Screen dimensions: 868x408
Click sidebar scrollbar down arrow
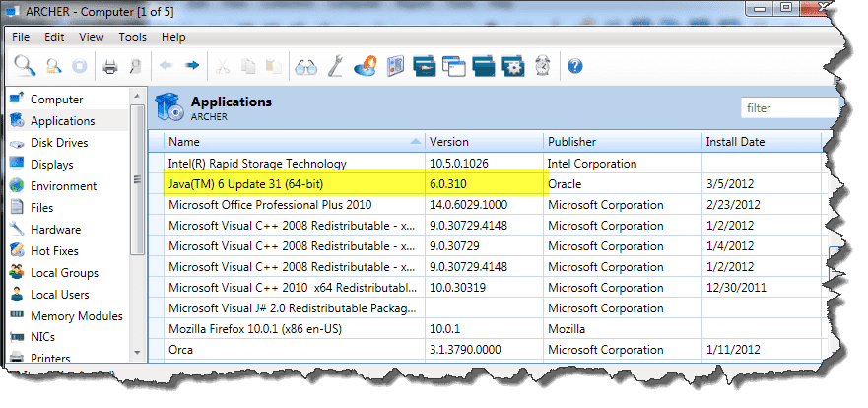point(138,352)
